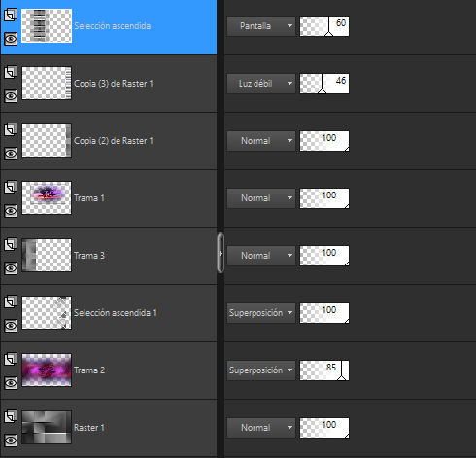Select layer named Selección ascendida 1
Screen dimensions: 476x458
[109, 313]
